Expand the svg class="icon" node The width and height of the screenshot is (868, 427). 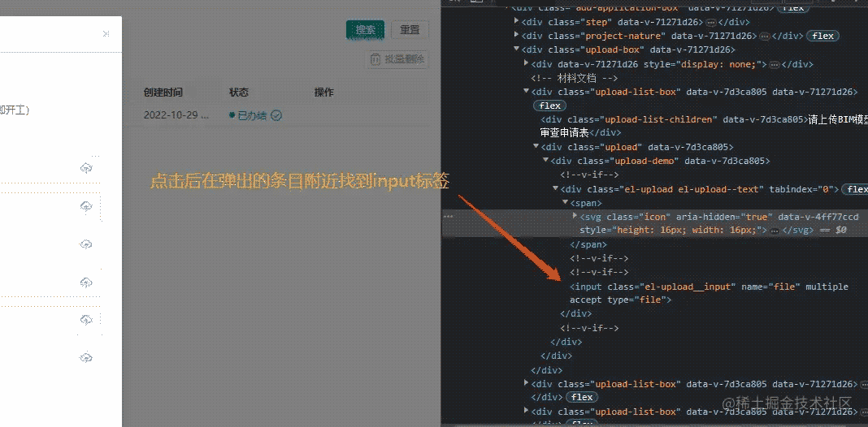[x=575, y=216]
